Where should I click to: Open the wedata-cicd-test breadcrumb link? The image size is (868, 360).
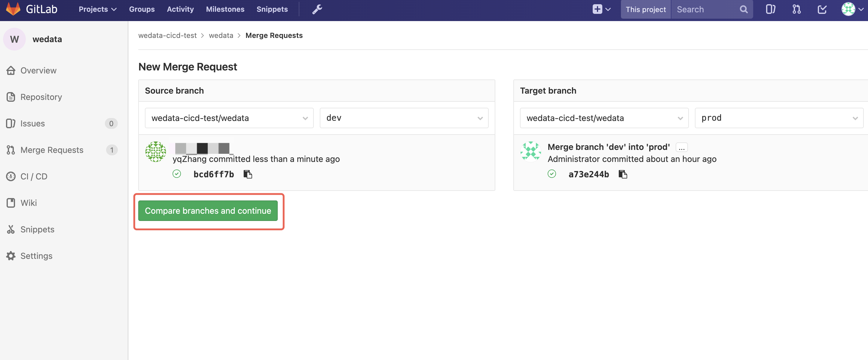[x=167, y=36]
